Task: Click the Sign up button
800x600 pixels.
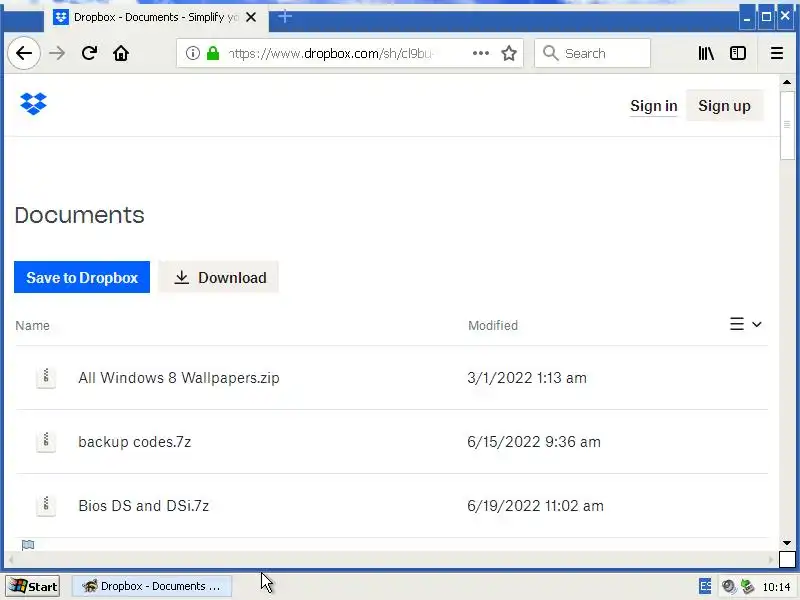Action: pos(724,106)
